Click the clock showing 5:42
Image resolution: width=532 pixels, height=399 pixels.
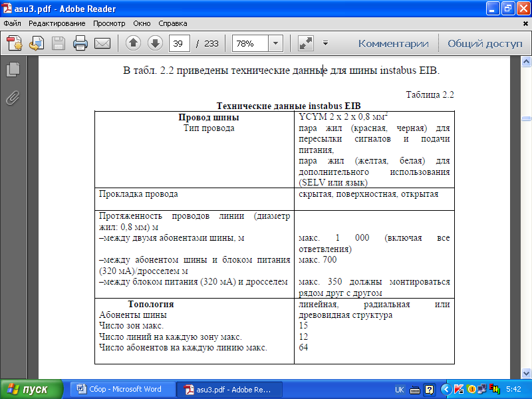pyautogui.click(x=513, y=389)
